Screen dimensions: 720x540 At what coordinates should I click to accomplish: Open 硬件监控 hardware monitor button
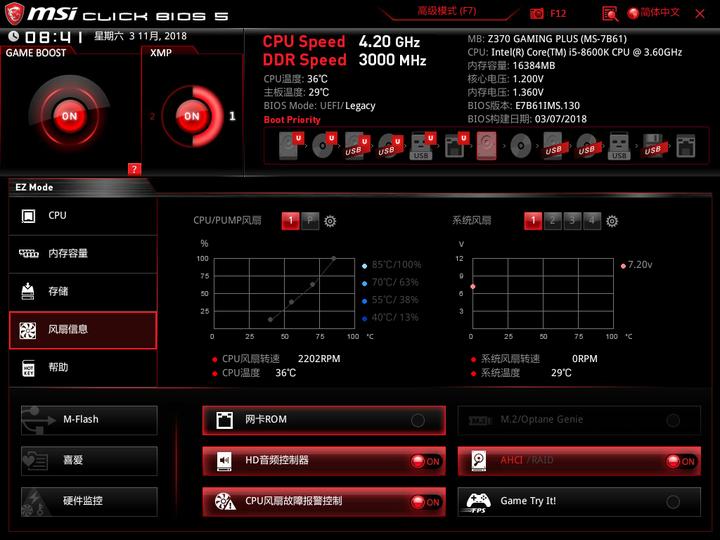[x=89, y=501]
